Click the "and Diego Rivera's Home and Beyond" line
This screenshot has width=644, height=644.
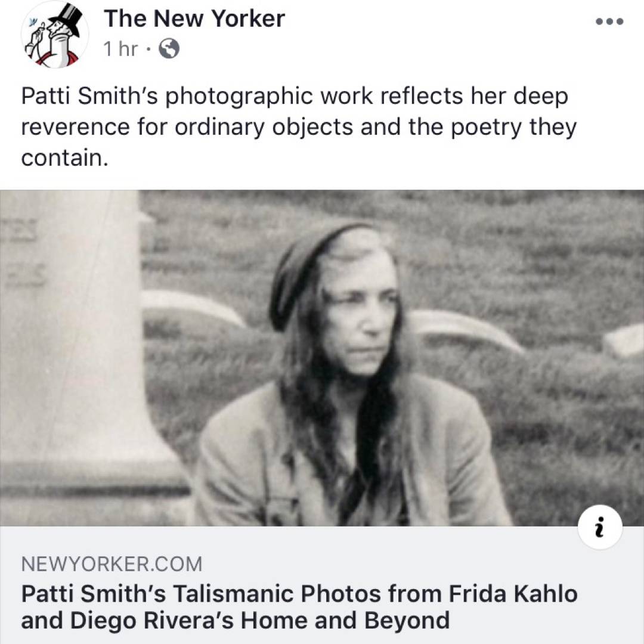(x=235, y=620)
